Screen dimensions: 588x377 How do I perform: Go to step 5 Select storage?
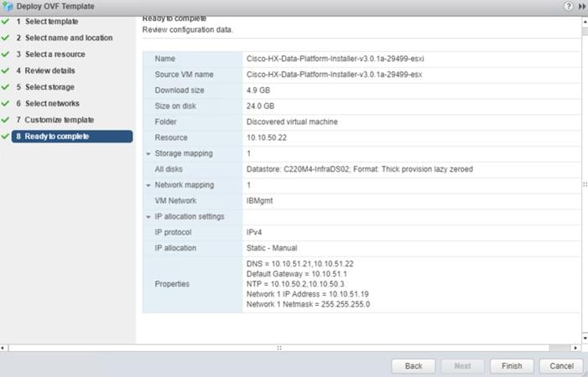tap(45, 87)
